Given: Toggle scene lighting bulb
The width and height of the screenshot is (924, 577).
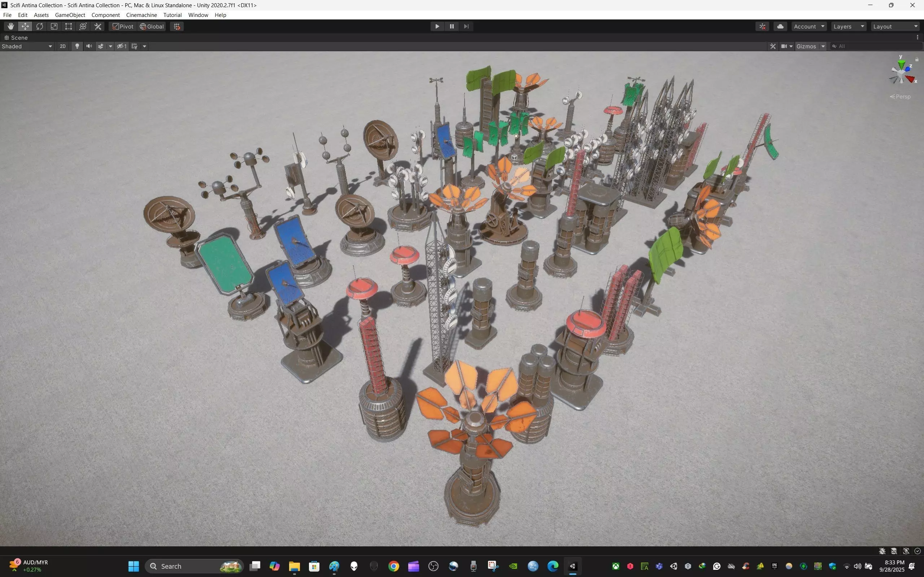Looking at the screenshot, I should click(77, 46).
